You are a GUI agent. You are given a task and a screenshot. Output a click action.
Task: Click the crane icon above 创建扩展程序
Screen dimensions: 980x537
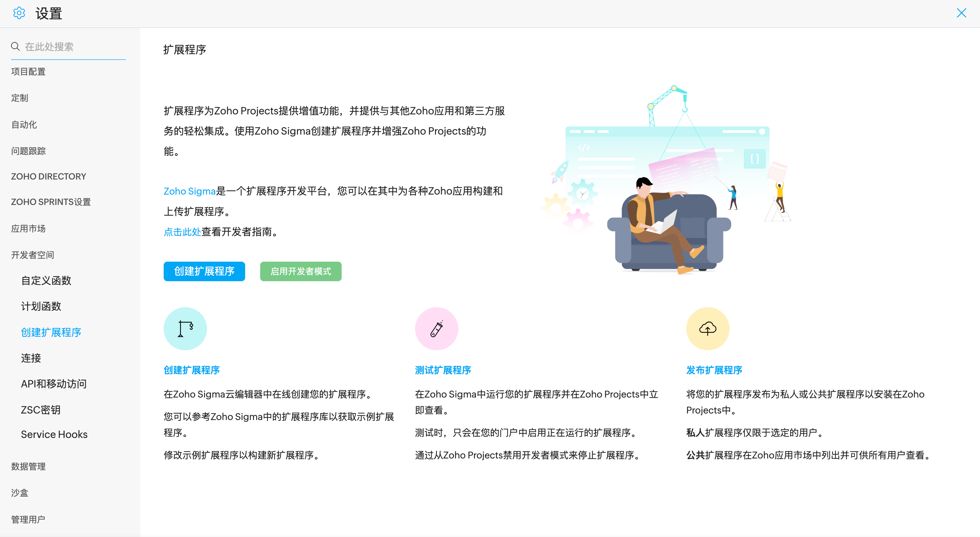[185, 328]
